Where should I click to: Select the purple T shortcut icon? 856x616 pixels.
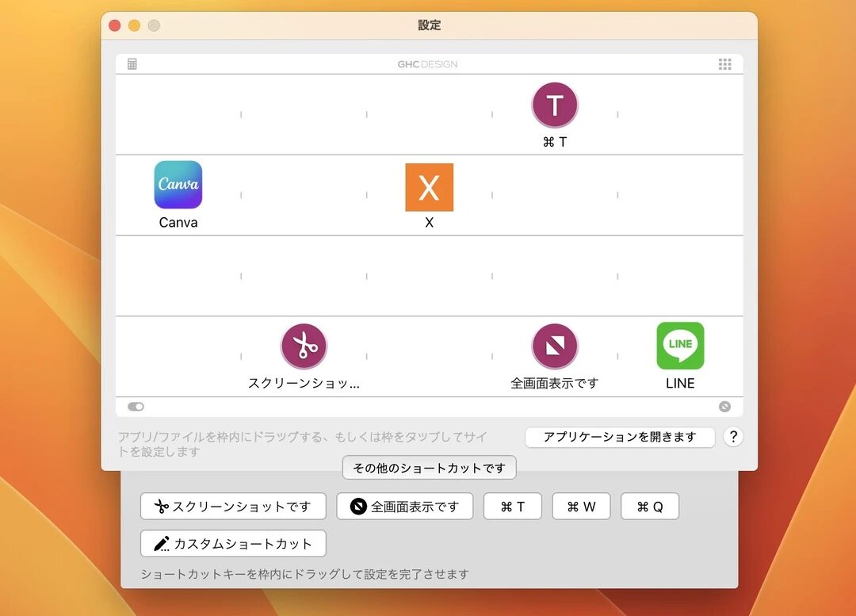(555, 105)
